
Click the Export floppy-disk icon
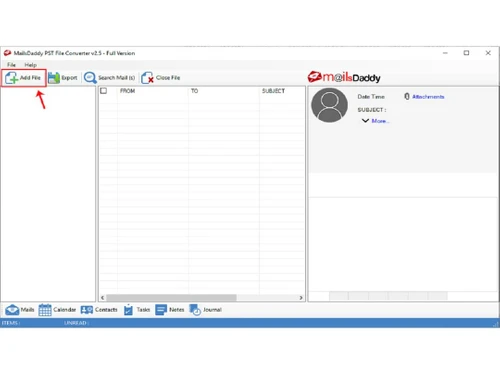[54, 78]
